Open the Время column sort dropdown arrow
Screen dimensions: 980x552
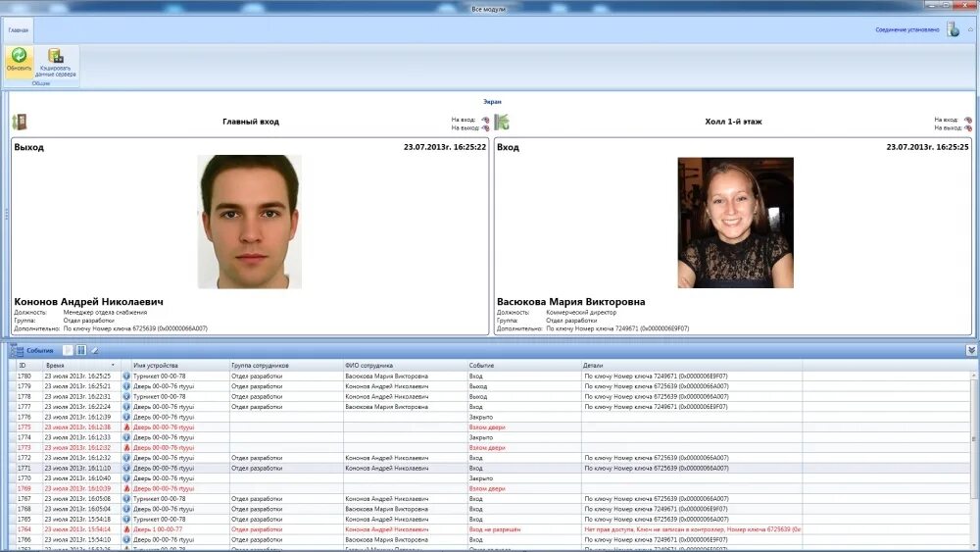pyautogui.click(x=113, y=365)
